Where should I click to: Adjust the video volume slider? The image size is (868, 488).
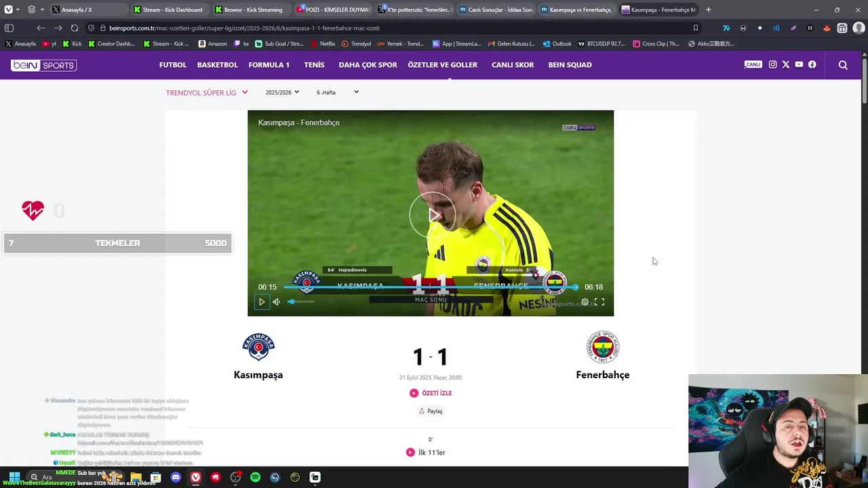(x=302, y=302)
